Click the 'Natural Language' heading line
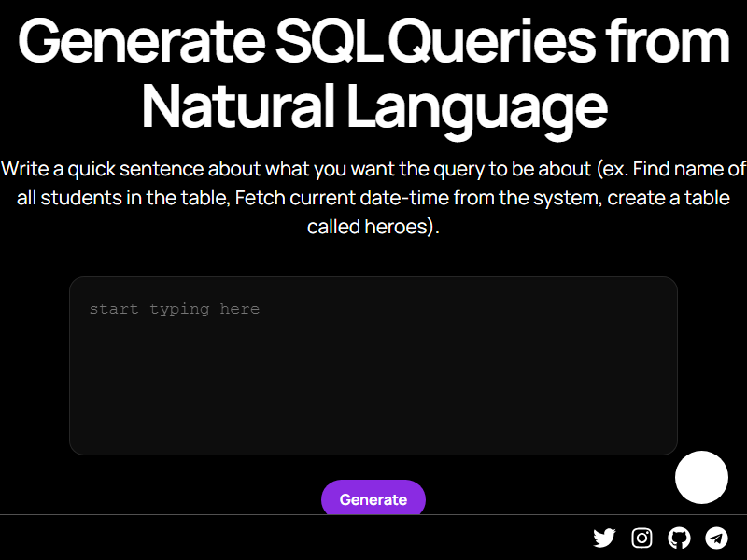This screenshot has width=747, height=560. point(374,108)
